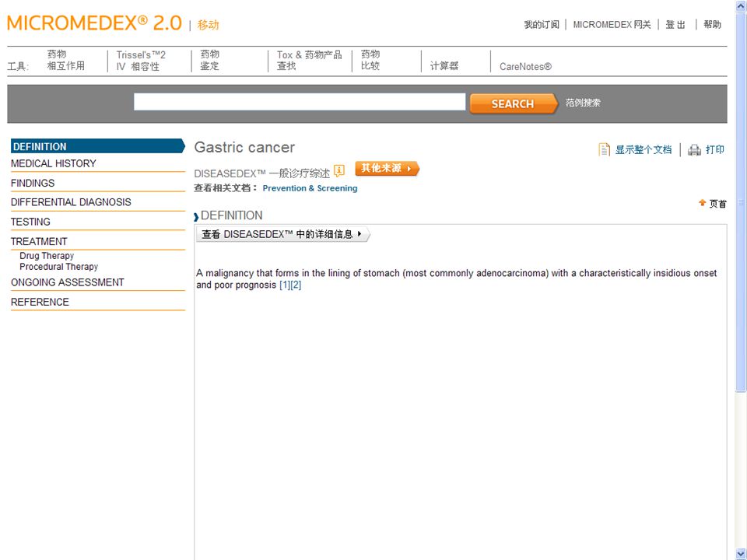Click 登出 to log out
The height and width of the screenshot is (560, 747).
coord(675,24)
